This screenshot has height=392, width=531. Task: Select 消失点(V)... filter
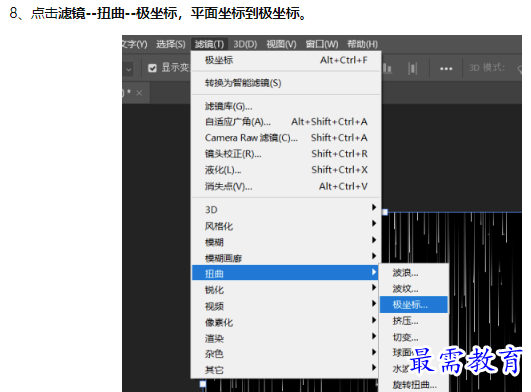tap(286, 186)
